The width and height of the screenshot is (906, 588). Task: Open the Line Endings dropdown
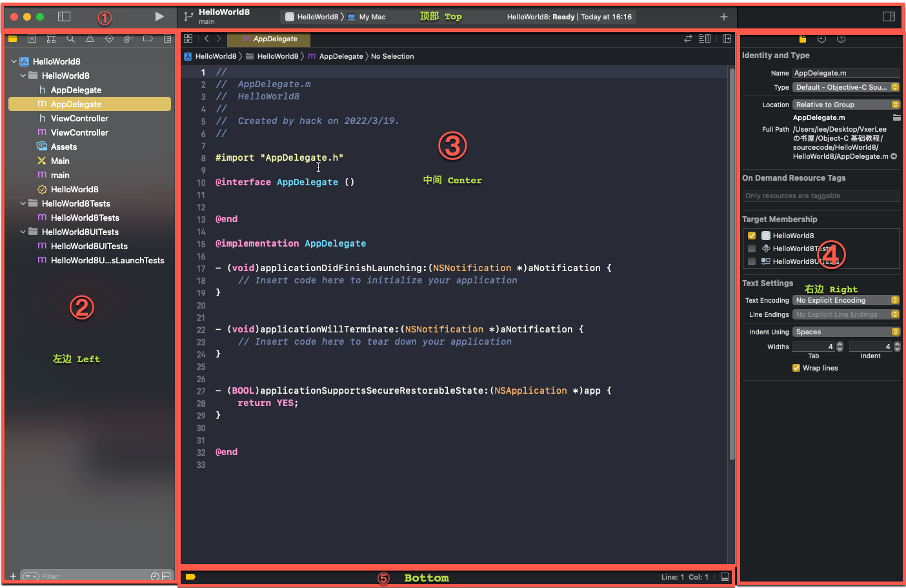click(846, 314)
